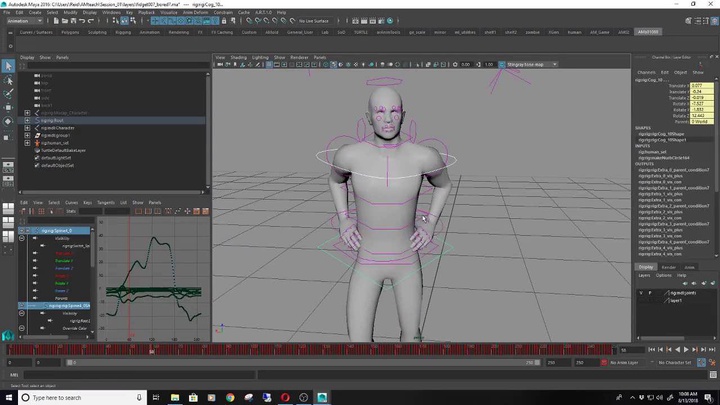The height and width of the screenshot is (405, 720).
Task: Click the time slider ruler
Action: pyautogui.click(x=300, y=350)
